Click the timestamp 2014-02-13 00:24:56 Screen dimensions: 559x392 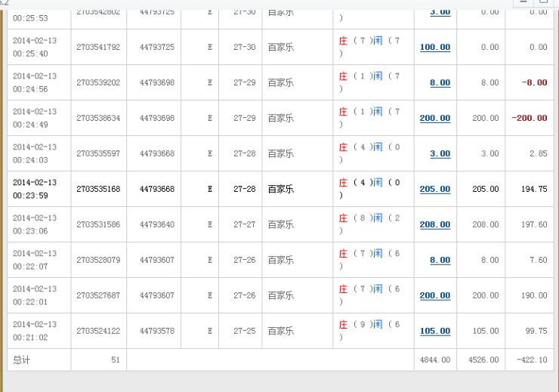[35, 82]
